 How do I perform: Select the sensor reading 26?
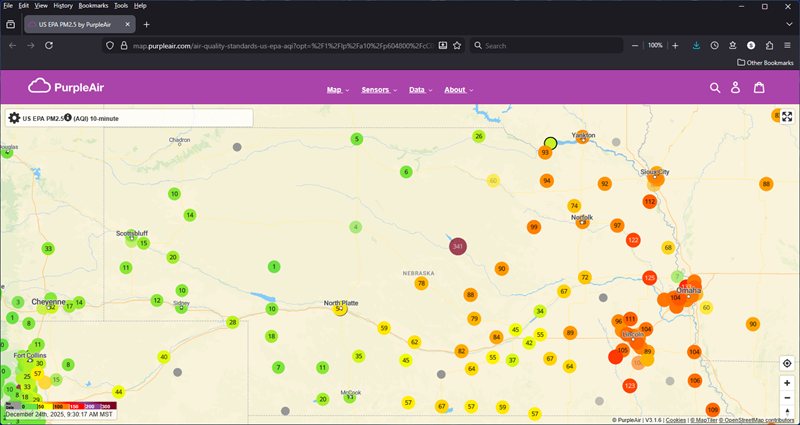coord(478,136)
